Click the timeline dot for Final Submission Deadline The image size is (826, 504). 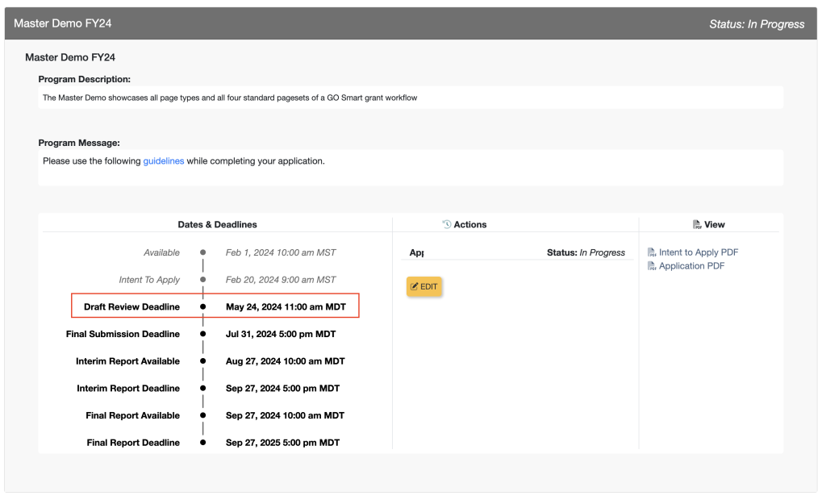tap(202, 334)
